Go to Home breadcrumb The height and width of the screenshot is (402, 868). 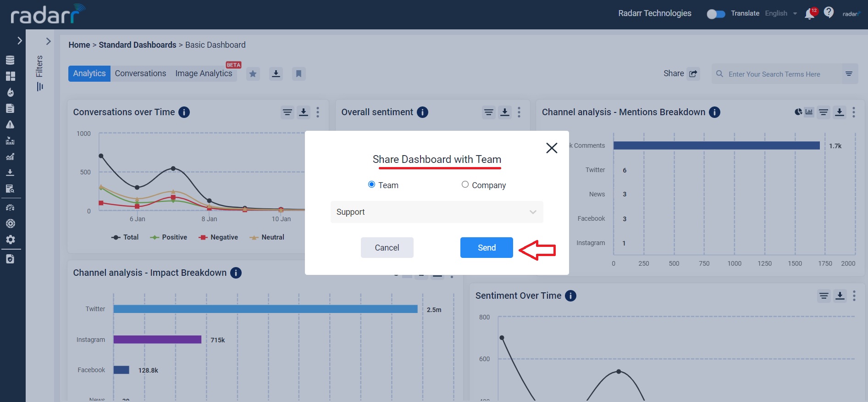pos(79,45)
